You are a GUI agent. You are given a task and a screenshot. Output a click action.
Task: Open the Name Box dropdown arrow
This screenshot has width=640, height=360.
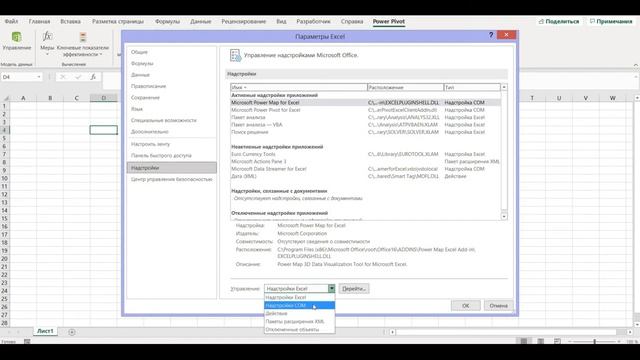pos(39,77)
